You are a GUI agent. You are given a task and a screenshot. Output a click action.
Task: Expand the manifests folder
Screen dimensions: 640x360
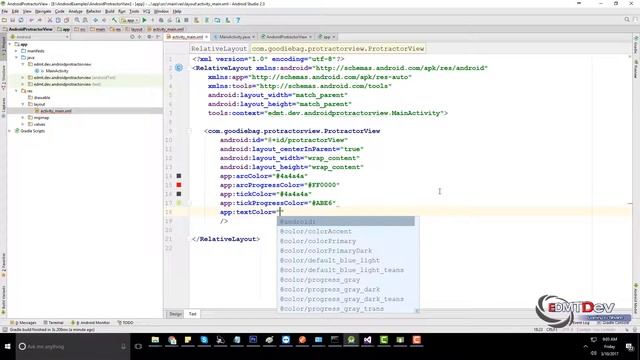(16, 51)
